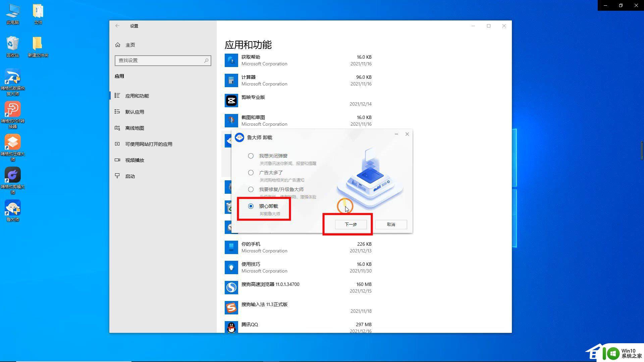Open 应用和功能 in Settings sidebar
The height and width of the screenshot is (362, 644).
tap(163, 96)
